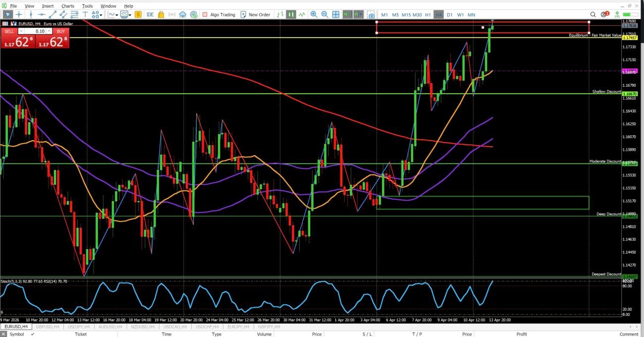Take a chart screenshot with camera icon
Viewport: 644px width, 337px height.
pyautogui.click(x=371, y=15)
